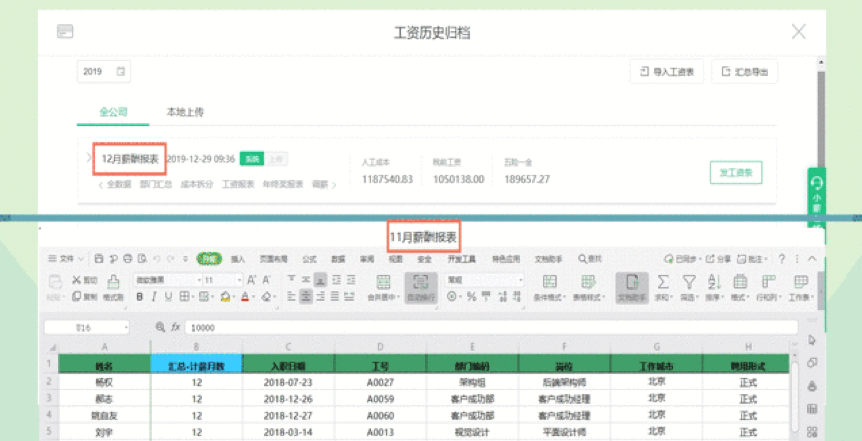This screenshot has height=441, width=862.
Task: Click the 发工资条 button
Action: (x=736, y=173)
